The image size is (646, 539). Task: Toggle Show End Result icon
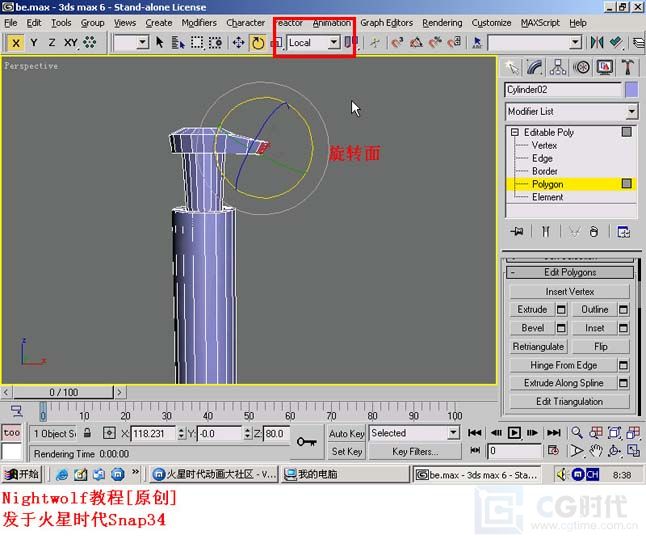pyautogui.click(x=545, y=232)
